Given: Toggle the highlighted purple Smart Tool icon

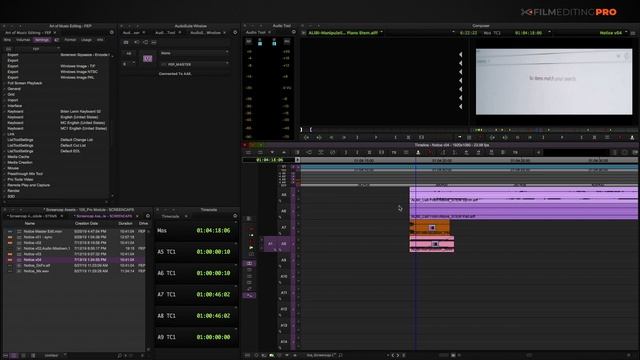Looking at the screenshot, I should (x=249, y=263).
